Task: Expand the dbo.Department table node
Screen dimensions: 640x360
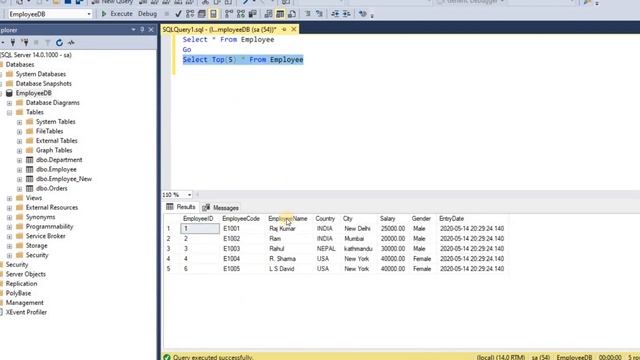Action: (19, 160)
